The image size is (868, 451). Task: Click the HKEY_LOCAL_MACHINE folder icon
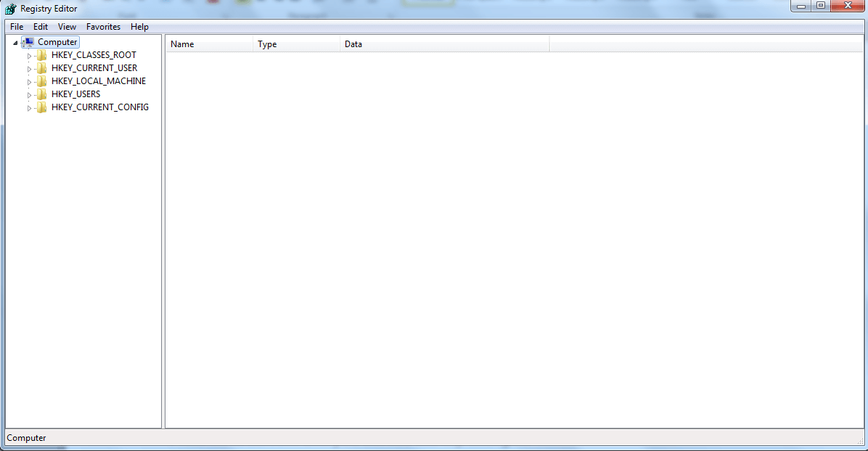click(x=42, y=81)
